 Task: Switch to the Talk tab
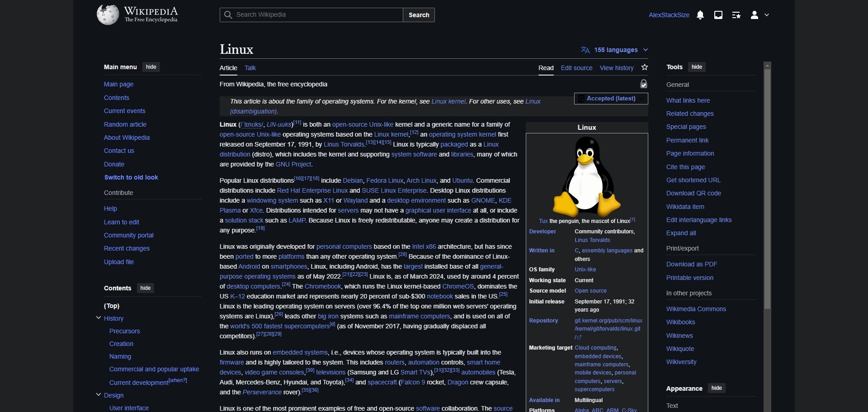tap(250, 68)
